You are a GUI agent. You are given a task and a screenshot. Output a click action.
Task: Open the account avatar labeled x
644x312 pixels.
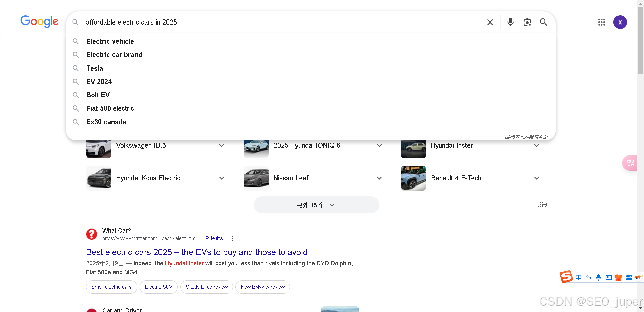click(620, 22)
